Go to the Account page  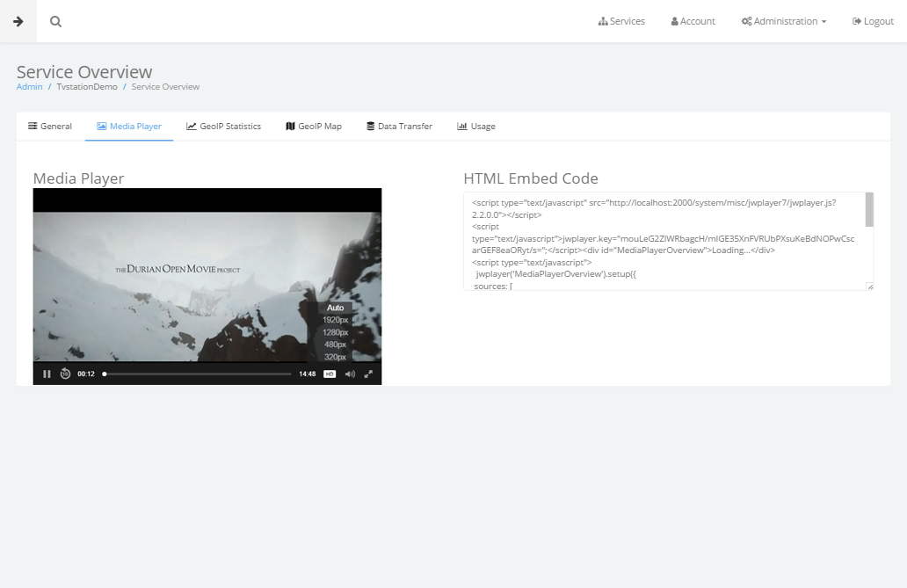pos(693,21)
